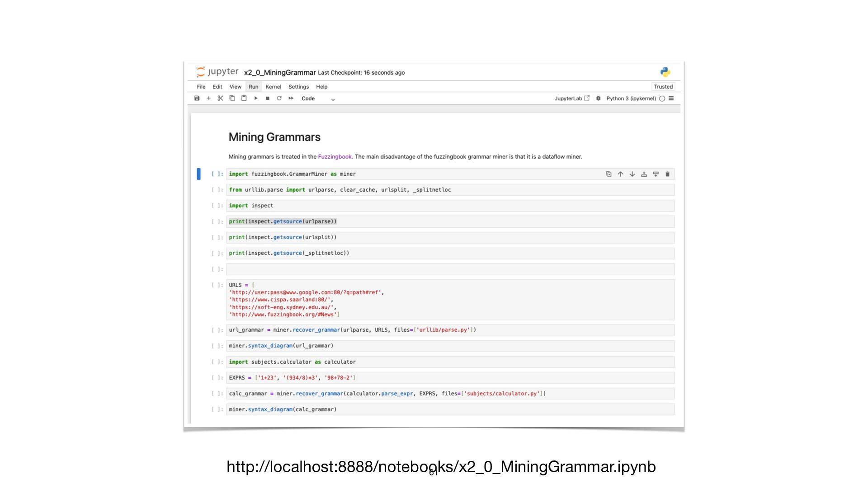Image resolution: width=868 pixels, height=488 pixels.
Task: Click 'https://www.cispa.saarland:80/' URL string
Action: click(x=281, y=300)
